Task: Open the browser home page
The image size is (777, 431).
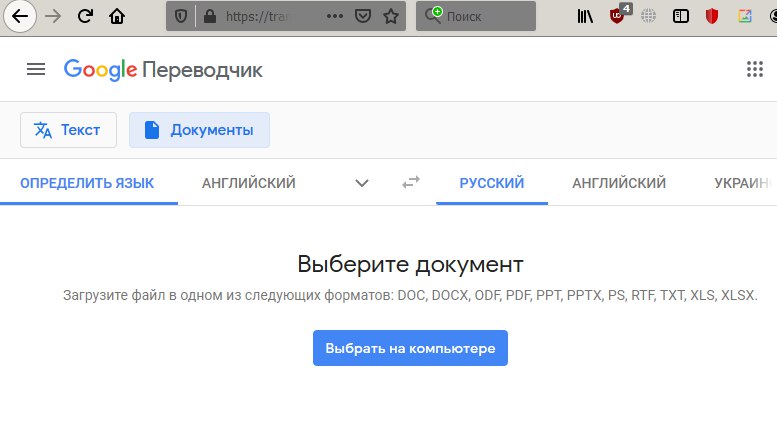Action: tap(117, 16)
